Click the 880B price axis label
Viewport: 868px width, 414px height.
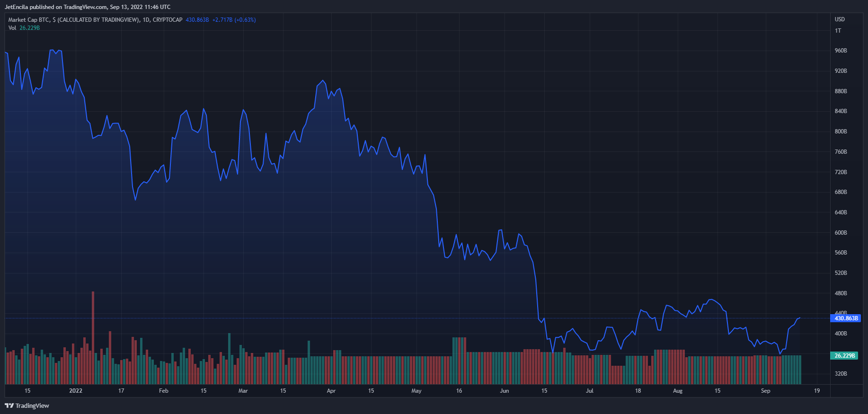click(x=841, y=91)
